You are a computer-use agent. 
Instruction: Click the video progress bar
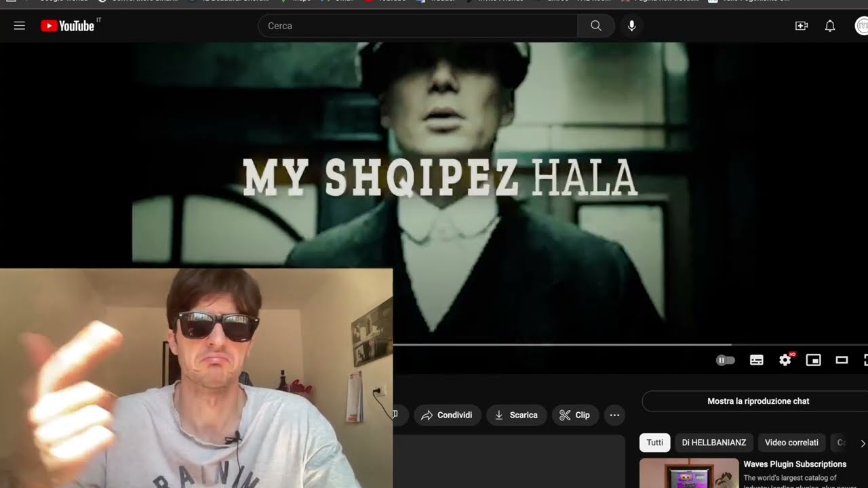point(631,344)
